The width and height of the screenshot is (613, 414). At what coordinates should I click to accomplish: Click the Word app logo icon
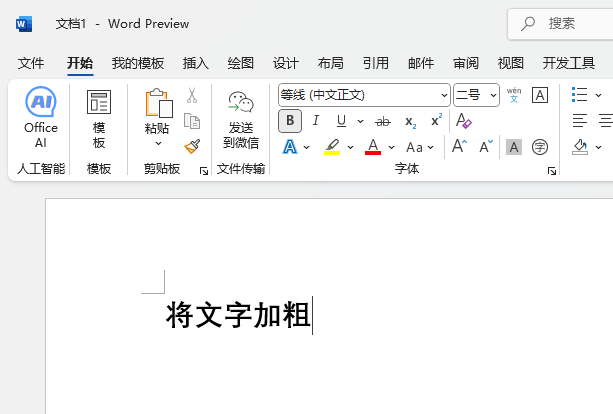pos(24,24)
